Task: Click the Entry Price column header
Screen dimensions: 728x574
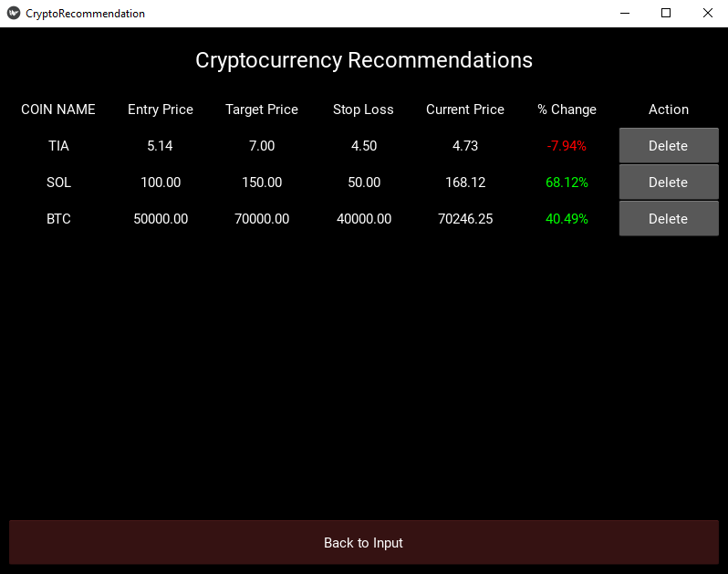Action: pyautogui.click(x=161, y=110)
